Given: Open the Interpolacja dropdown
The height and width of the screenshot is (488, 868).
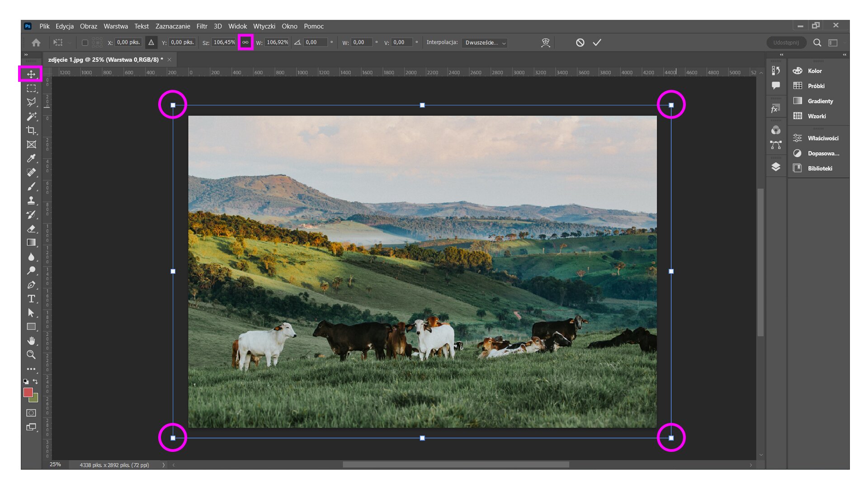Looking at the screenshot, I should point(485,42).
